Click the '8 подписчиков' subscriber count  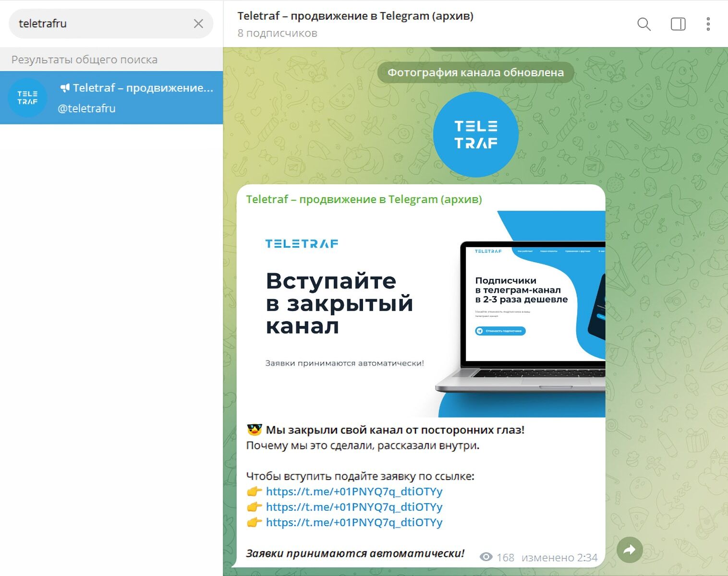pos(277,33)
